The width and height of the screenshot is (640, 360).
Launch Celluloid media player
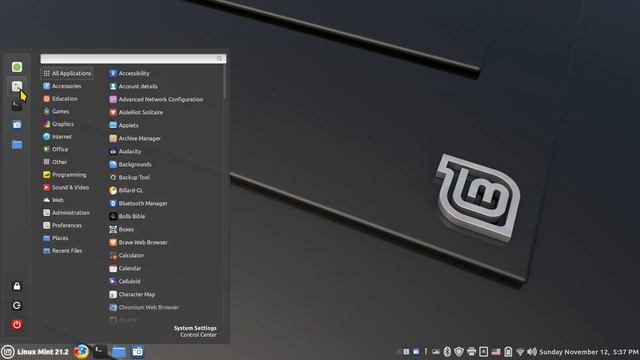pyautogui.click(x=125, y=281)
